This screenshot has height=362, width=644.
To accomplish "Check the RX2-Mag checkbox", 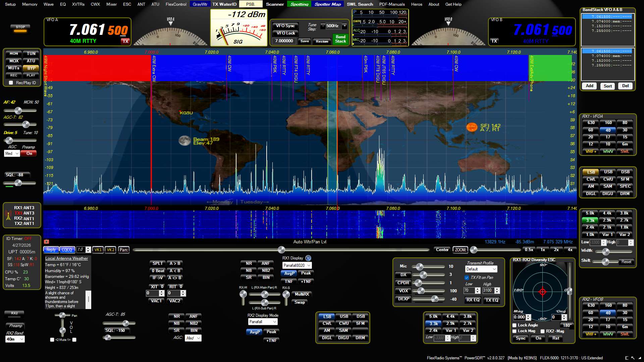I will (x=542, y=331).
